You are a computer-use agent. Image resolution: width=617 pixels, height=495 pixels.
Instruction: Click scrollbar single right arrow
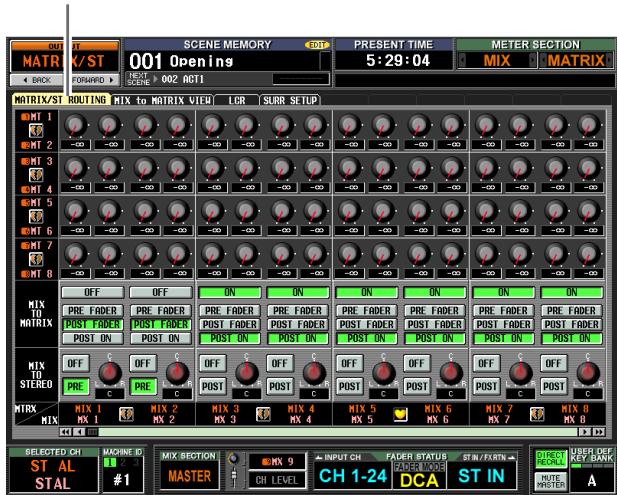tap(585, 432)
